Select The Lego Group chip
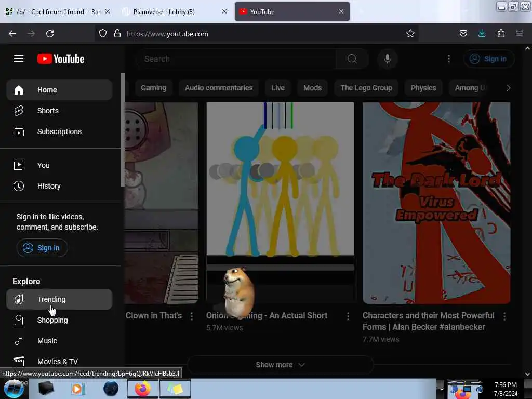 point(366,88)
